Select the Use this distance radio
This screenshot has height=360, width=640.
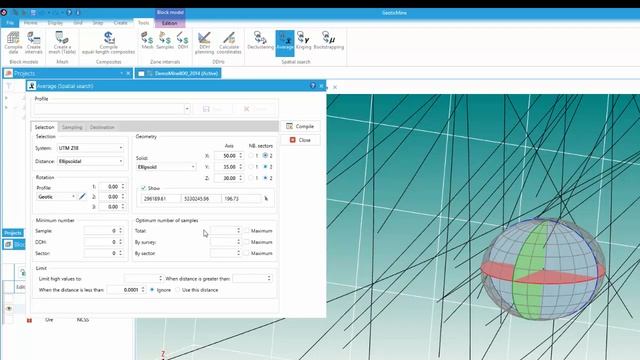click(178, 290)
